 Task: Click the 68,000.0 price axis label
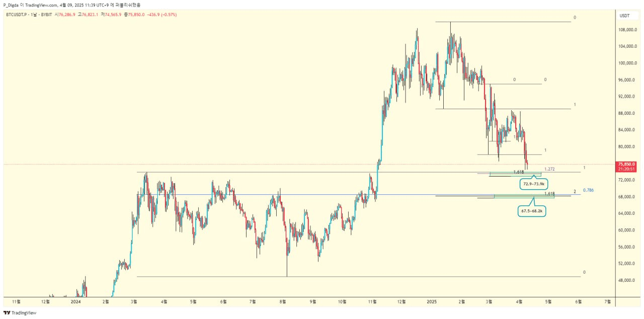click(627, 197)
